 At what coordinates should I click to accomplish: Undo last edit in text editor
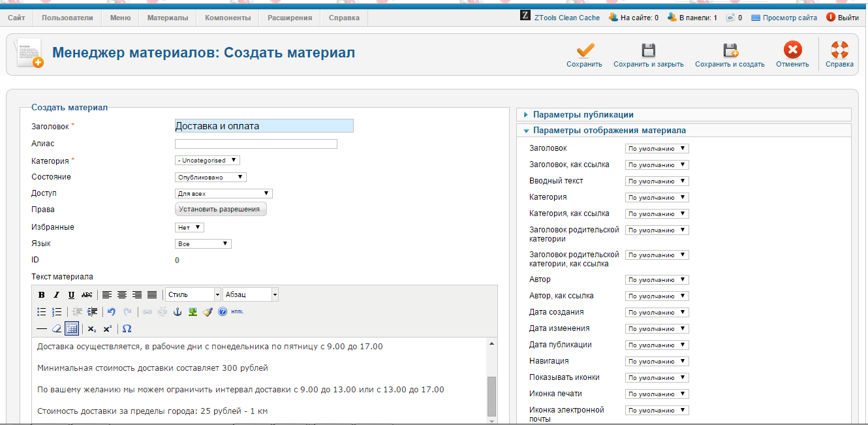(x=112, y=312)
